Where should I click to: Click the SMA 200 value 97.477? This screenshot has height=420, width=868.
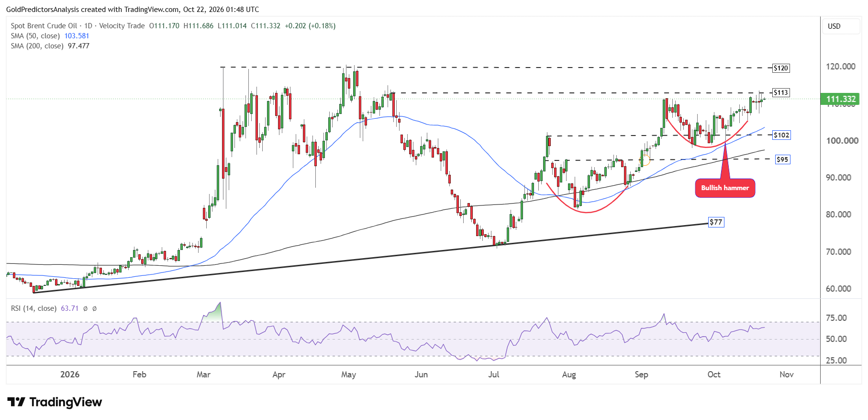78,46
